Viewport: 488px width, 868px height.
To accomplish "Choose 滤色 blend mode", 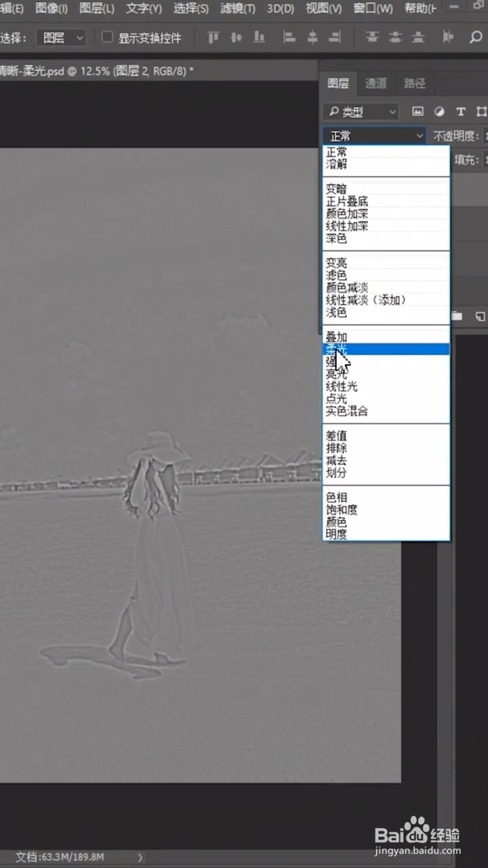I will [385, 275].
